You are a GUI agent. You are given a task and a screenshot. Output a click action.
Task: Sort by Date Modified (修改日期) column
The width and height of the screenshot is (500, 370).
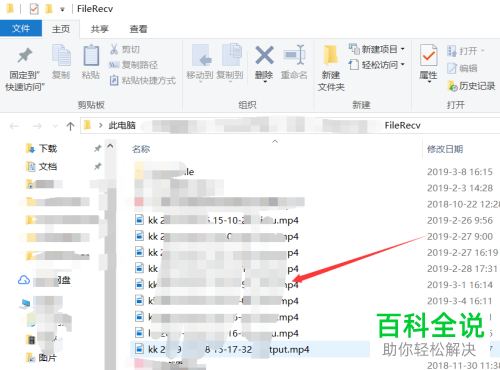tap(445, 149)
